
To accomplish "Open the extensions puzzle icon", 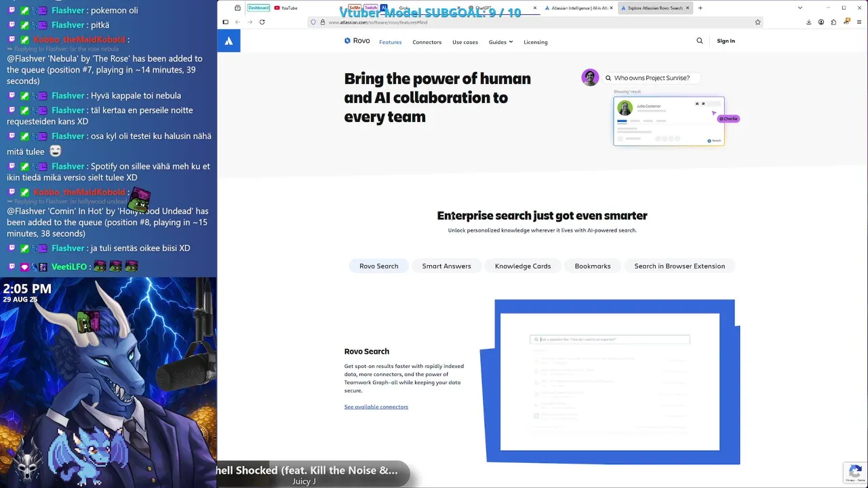I will point(834,22).
